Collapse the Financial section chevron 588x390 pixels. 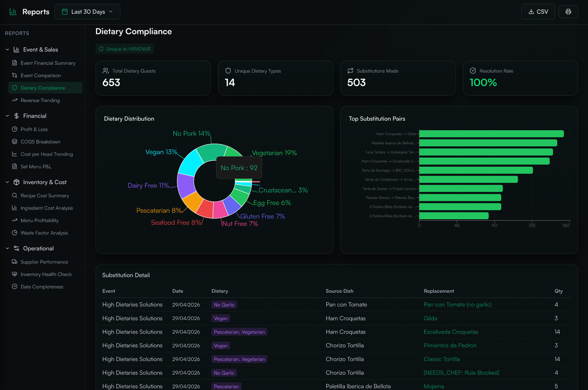point(7,116)
